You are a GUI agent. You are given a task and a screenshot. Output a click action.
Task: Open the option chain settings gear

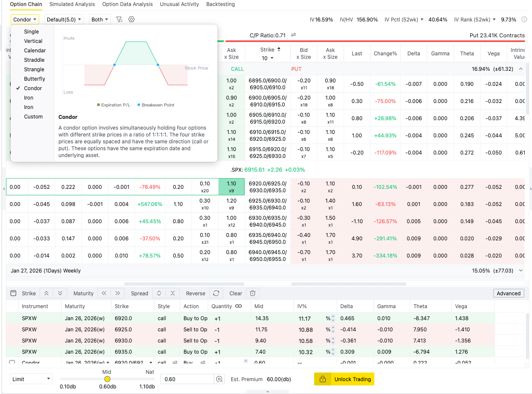131,19
